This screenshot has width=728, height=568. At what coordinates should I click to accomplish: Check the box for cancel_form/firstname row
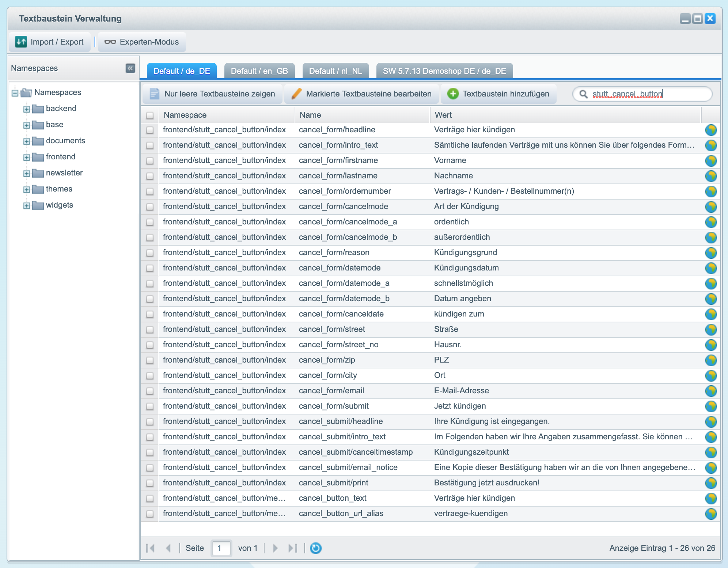150,161
